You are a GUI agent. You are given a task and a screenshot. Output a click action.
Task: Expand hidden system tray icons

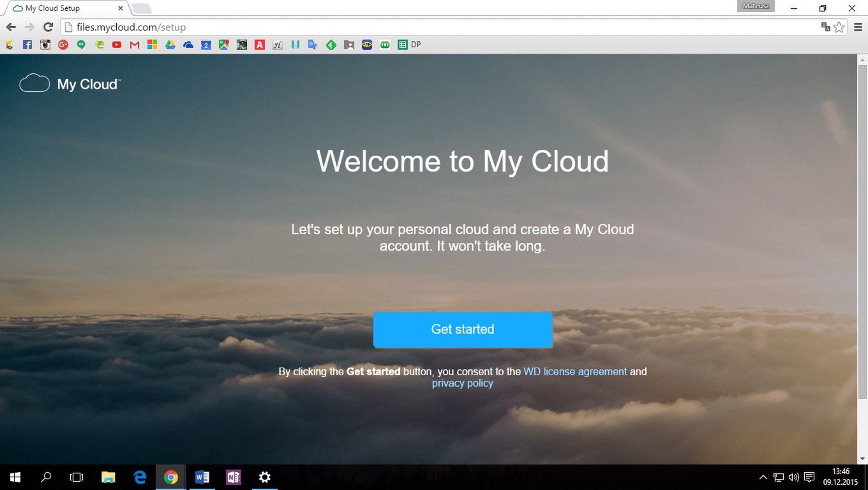763,477
